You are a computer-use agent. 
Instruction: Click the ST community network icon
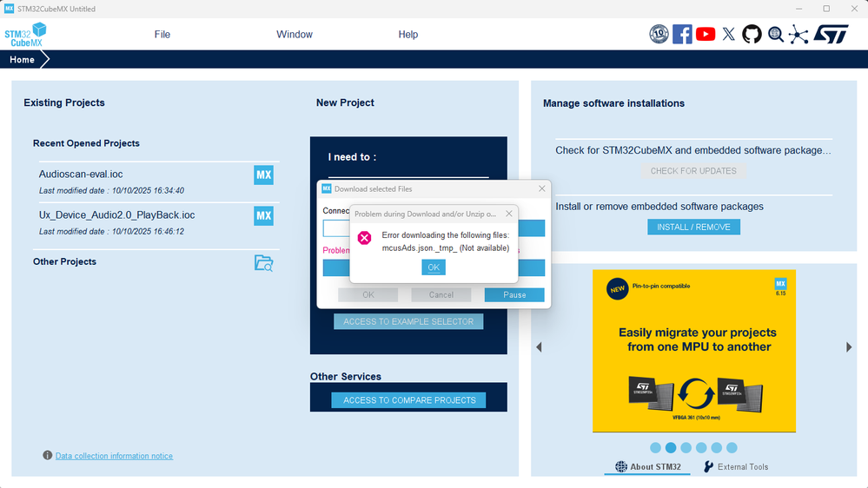(x=798, y=35)
